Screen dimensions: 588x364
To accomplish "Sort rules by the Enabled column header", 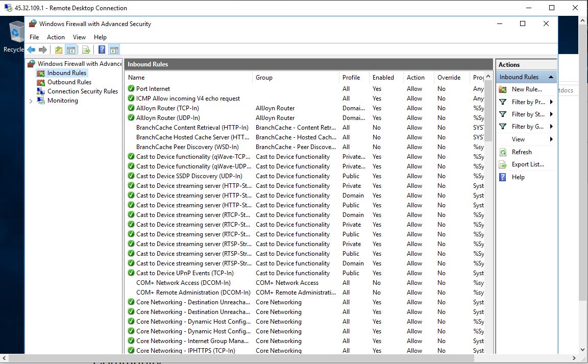I will point(386,78).
